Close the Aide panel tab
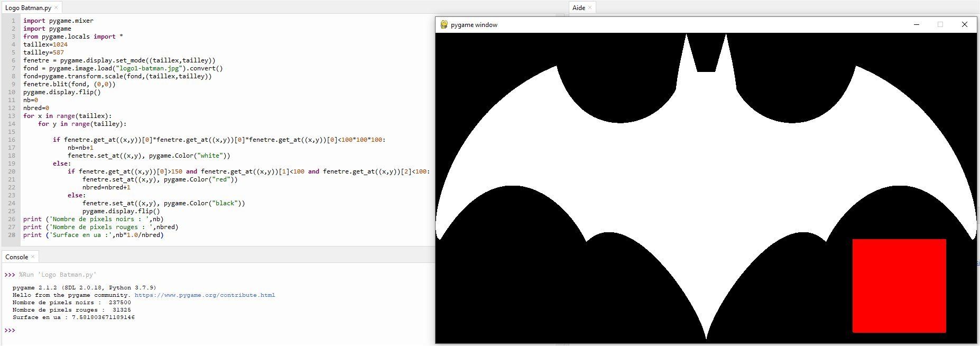 tap(590, 8)
